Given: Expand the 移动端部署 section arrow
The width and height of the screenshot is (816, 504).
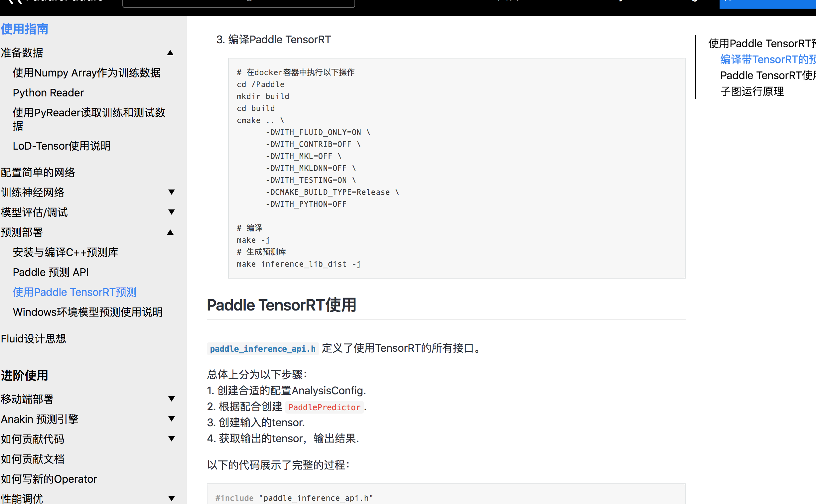Looking at the screenshot, I should tap(172, 399).
